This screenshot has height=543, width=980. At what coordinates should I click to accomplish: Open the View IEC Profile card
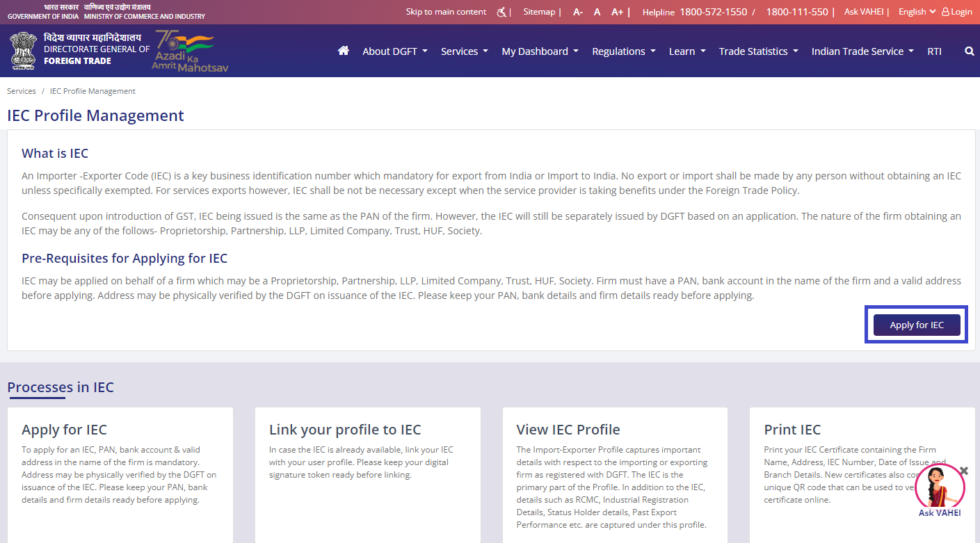[x=615, y=475]
